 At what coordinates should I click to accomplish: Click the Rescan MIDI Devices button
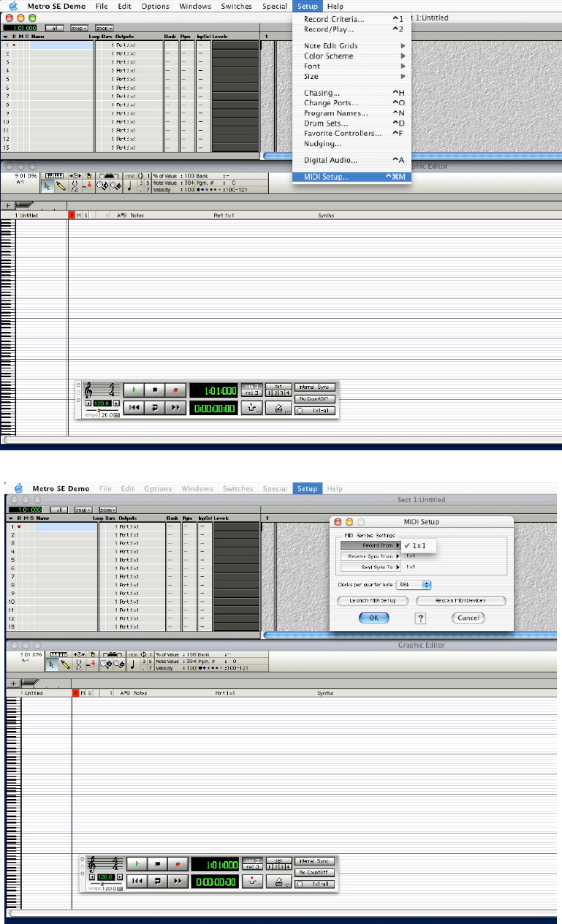[460, 601]
